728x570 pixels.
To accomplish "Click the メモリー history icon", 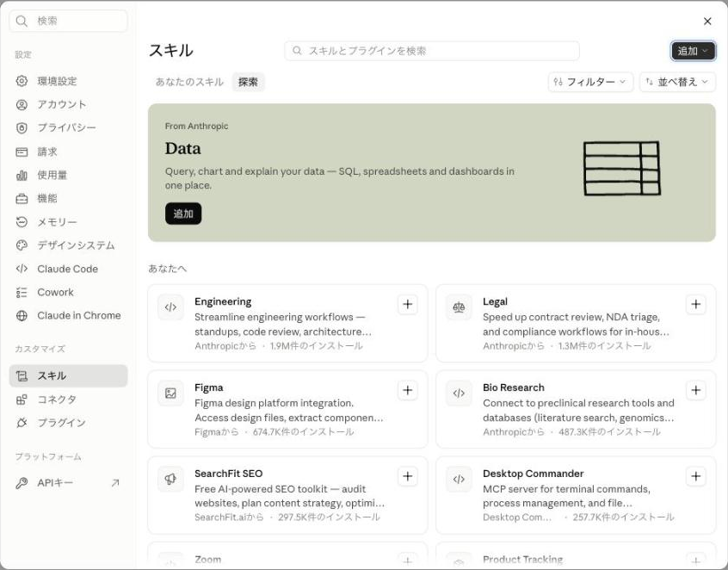I will click(x=22, y=222).
